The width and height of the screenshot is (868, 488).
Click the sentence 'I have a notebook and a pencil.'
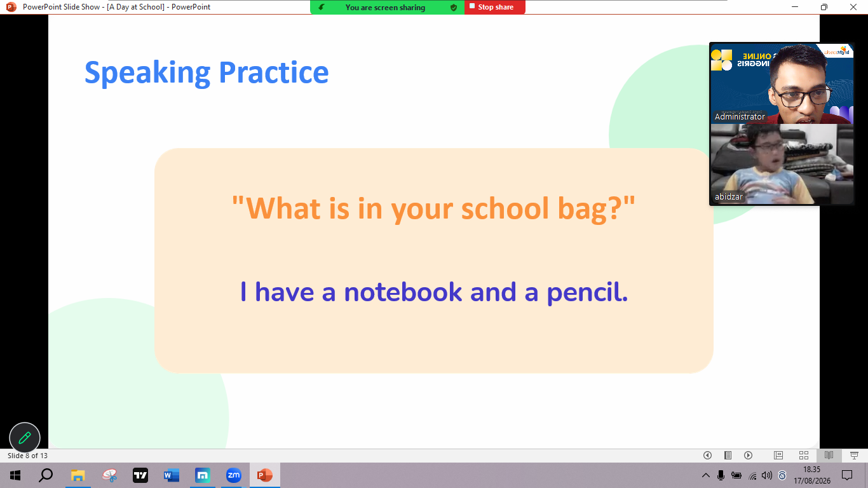pos(434,292)
